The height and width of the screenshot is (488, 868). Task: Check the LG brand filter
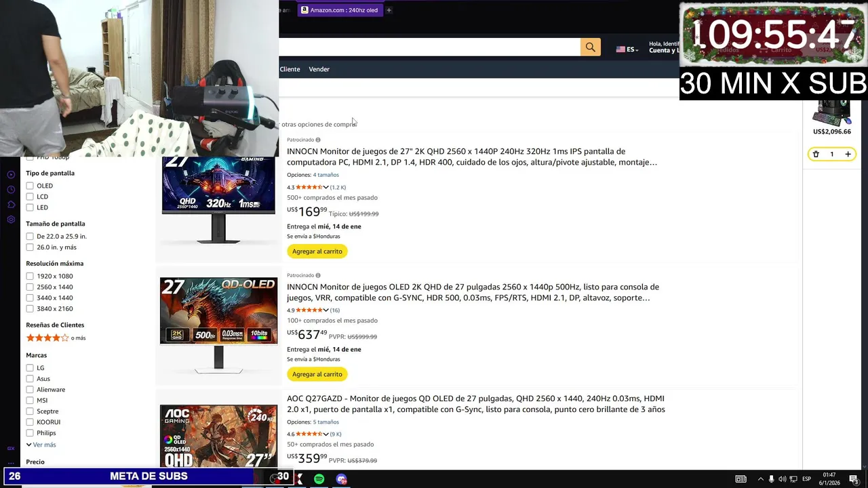pos(30,368)
